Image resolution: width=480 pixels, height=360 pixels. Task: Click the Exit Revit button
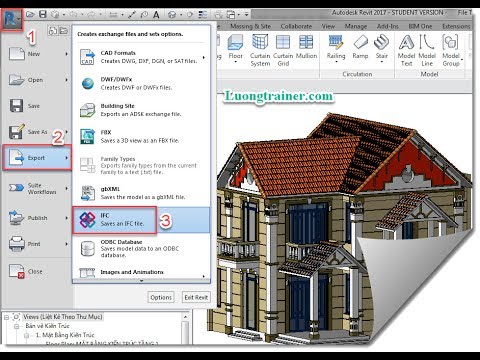point(196,297)
